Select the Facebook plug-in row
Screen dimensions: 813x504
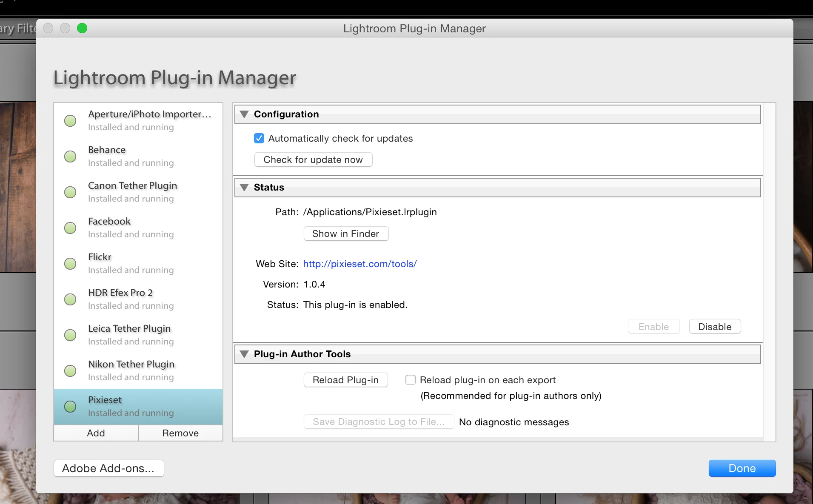138,228
